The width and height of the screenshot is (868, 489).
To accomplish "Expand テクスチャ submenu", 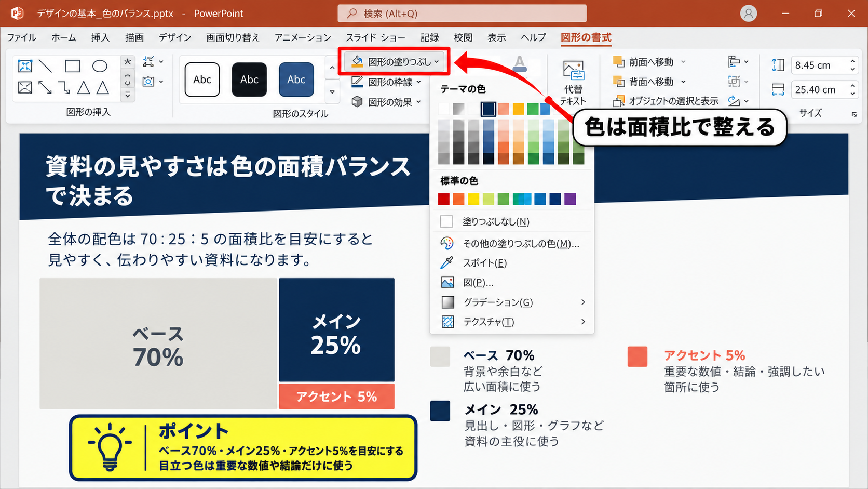I will pos(512,322).
